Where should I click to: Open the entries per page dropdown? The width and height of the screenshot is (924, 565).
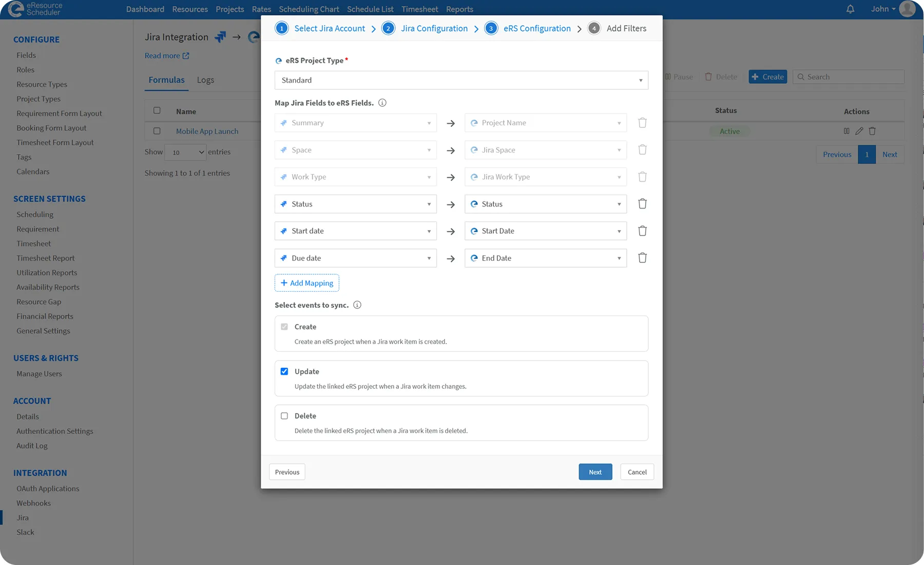(x=185, y=152)
